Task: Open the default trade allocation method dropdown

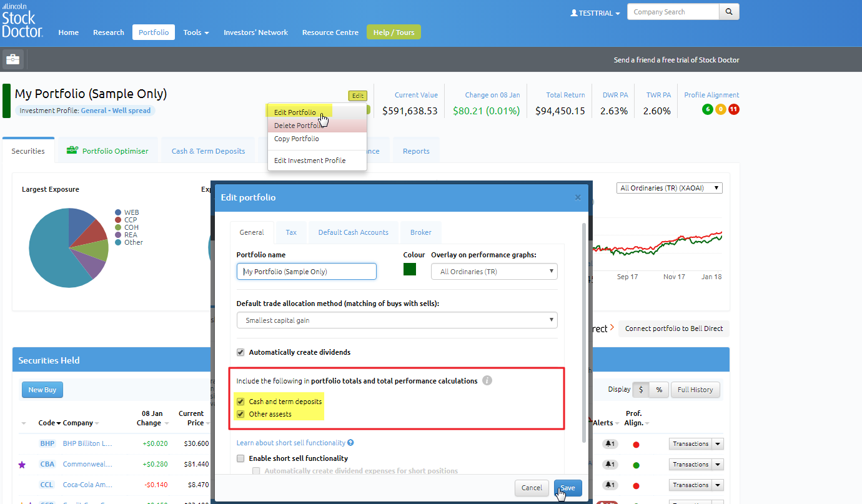Action: click(x=397, y=320)
